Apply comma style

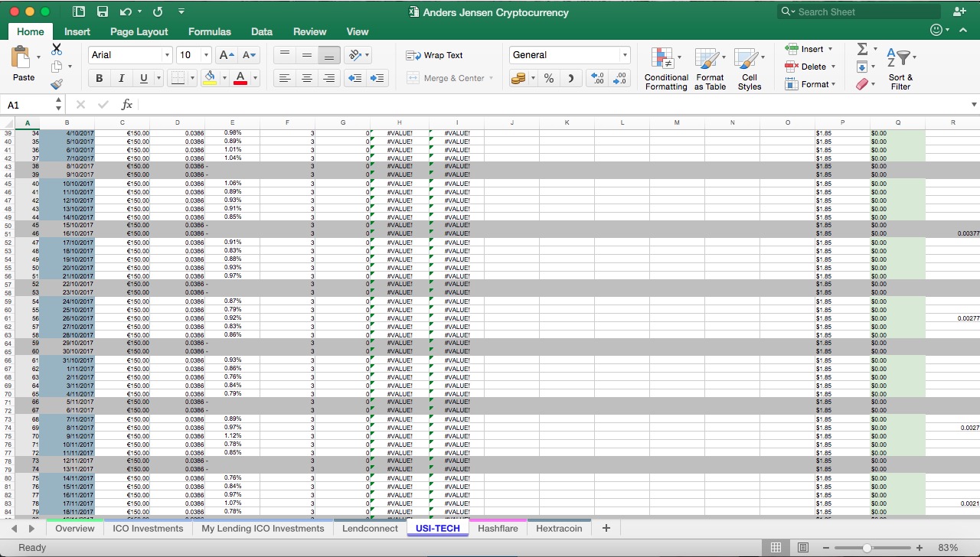(x=570, y=78)
